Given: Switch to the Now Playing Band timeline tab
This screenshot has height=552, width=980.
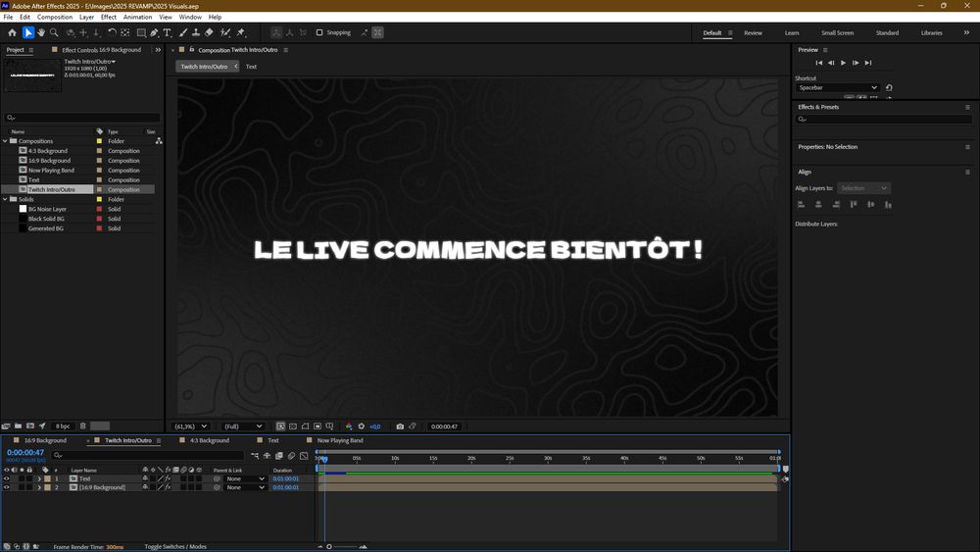Looking at the screenshot, I should [339, 441].
